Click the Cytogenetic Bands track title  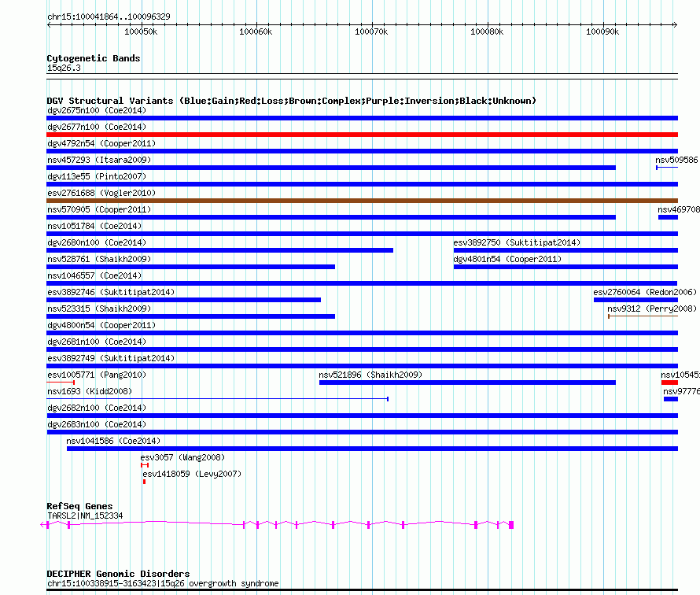tap(94, 58)
